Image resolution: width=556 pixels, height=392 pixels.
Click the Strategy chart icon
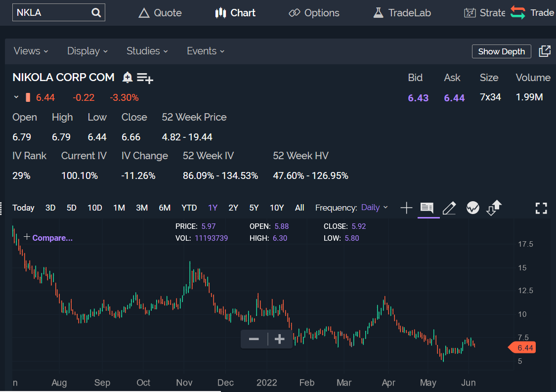point(470,13)
